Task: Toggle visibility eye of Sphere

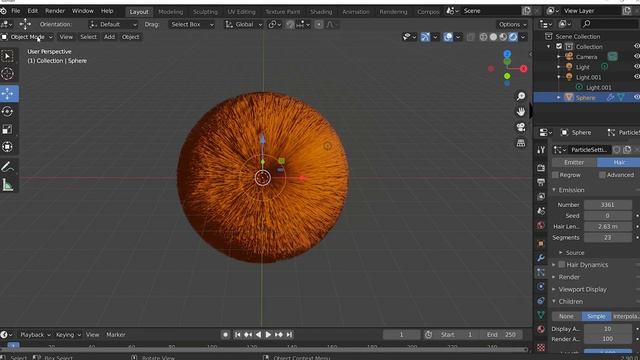Action: tap(636, 97)
